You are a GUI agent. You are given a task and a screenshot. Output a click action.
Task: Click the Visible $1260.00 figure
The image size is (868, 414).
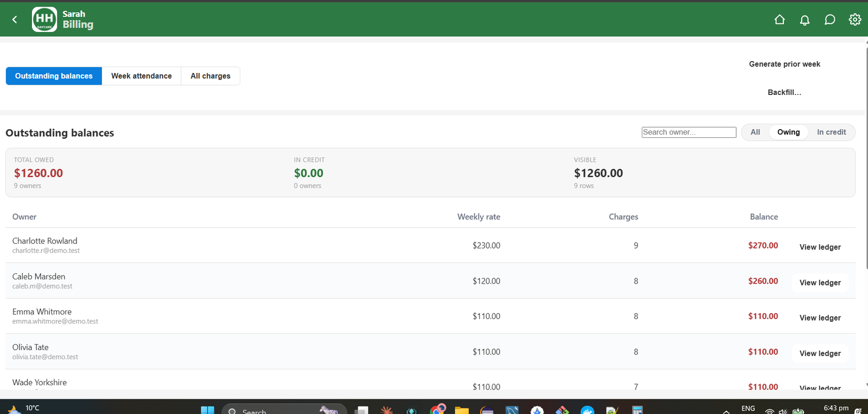tap(598, 173)
